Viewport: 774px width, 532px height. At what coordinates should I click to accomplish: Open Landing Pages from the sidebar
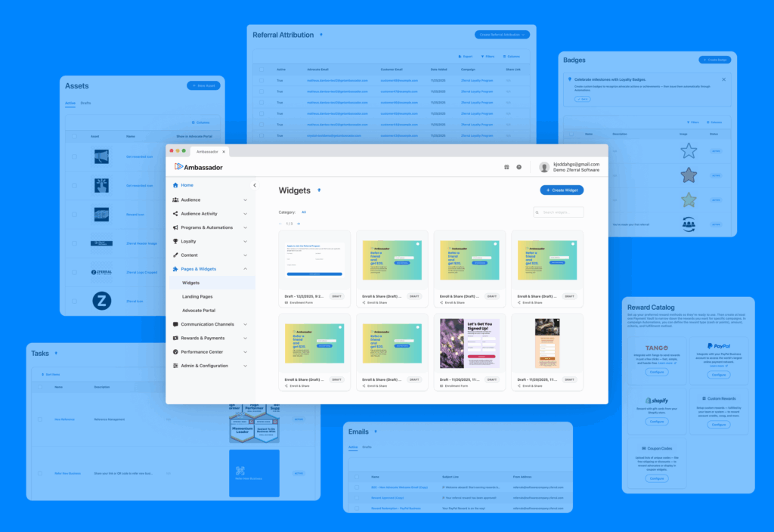(x=197, y=297)
